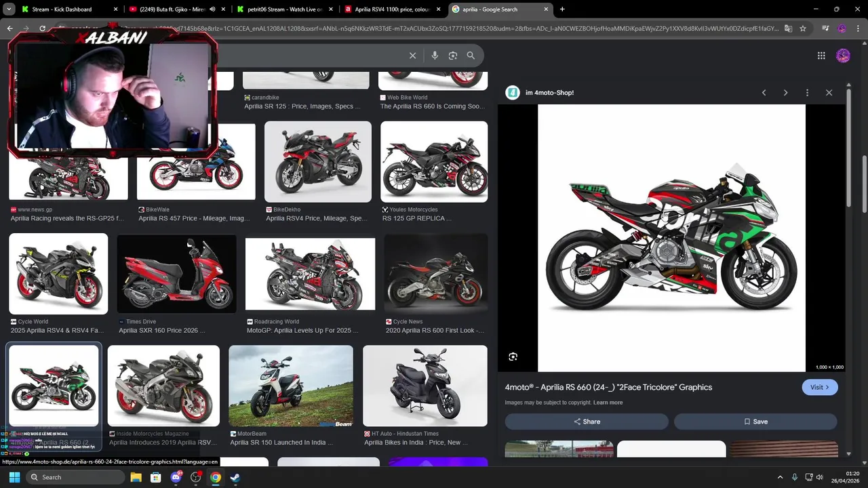This screenshot has height=488, width=868.
Task: Search inside this image with Lens
Action: tap(513, 357)
